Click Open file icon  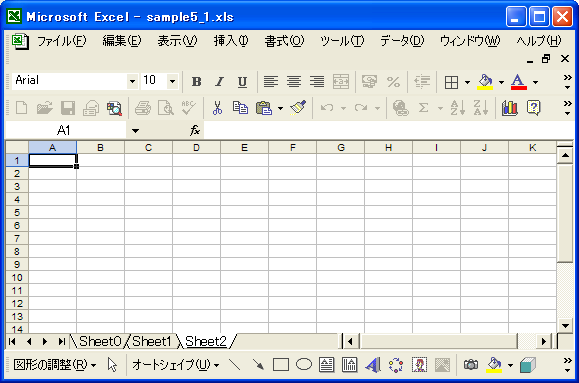44,108
